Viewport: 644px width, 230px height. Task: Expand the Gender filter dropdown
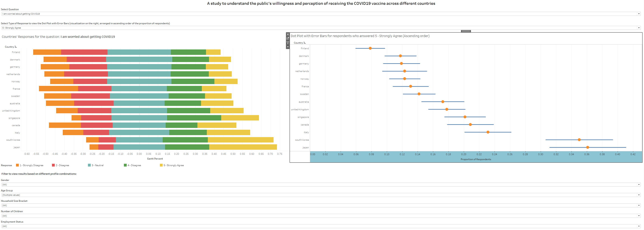coord(639,185)
